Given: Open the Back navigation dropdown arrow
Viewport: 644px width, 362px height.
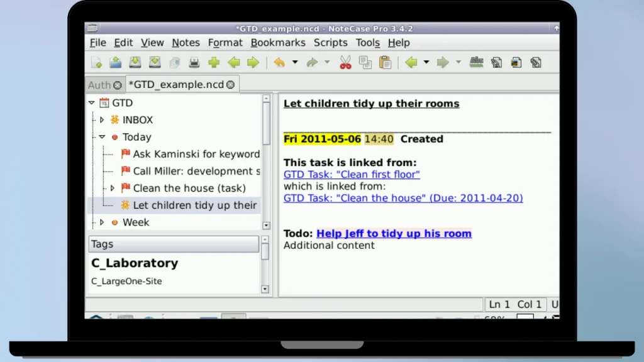Looking at the screenshot, I should pyautogui.click(x=426, y=62).
